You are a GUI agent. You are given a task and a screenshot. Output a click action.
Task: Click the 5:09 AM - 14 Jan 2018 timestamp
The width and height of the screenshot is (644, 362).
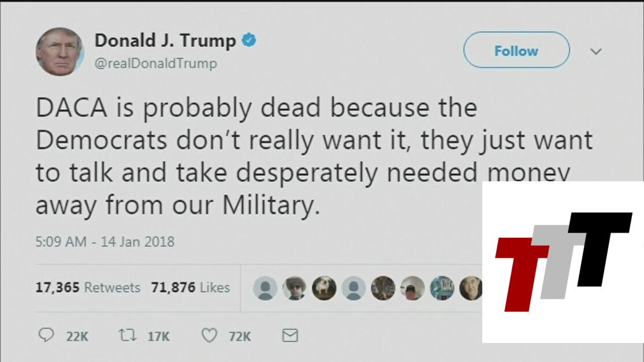pos(105,241)
